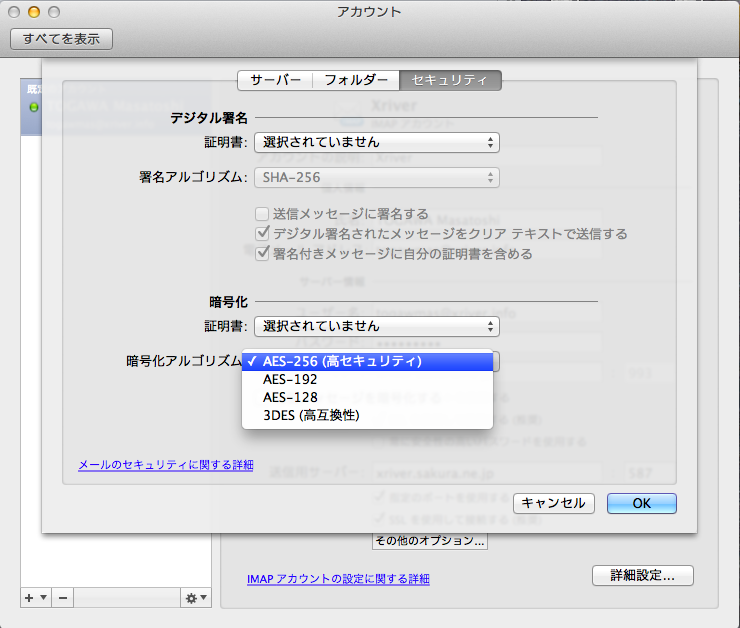The image size is (740, 628).
Task: Open IMAP account settings details link
Action: tap(338, 579)
